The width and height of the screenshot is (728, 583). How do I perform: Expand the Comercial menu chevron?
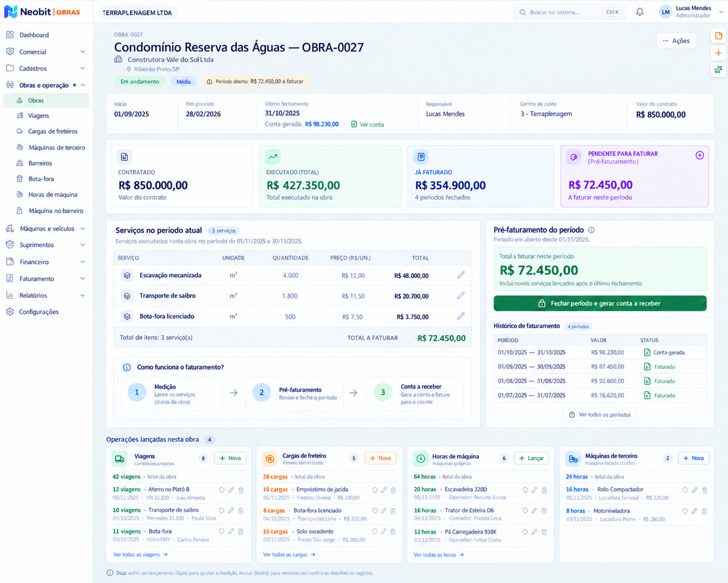[83, 52]
